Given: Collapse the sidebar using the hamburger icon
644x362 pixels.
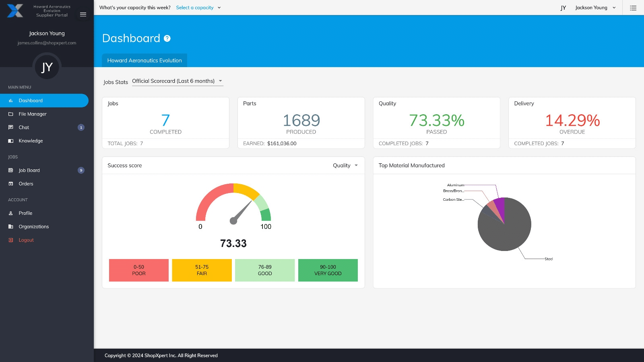Looking at the screenshot, I should 83,14.
